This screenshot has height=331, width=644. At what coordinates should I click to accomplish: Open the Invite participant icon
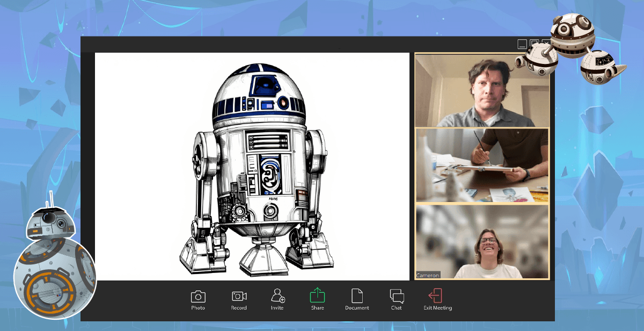277,296
